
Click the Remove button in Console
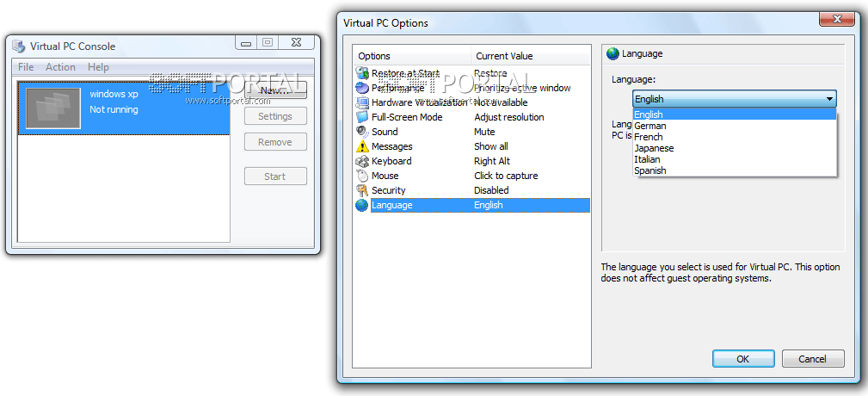[275, 142]
